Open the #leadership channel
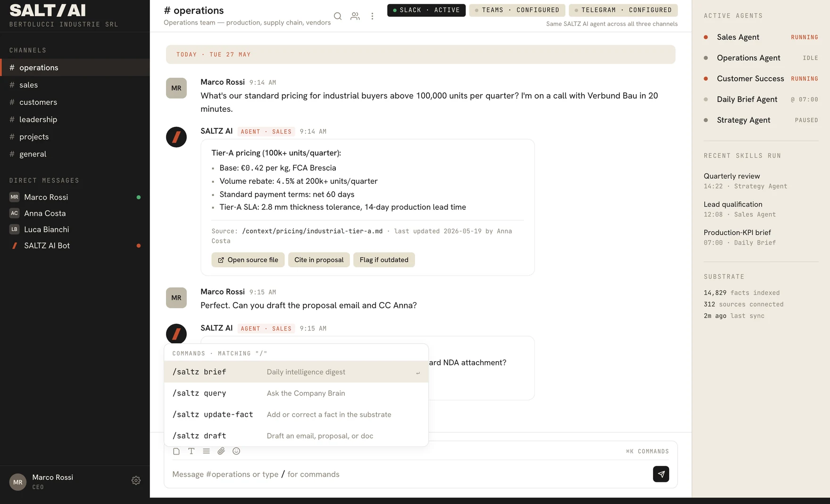 point(75,119)
